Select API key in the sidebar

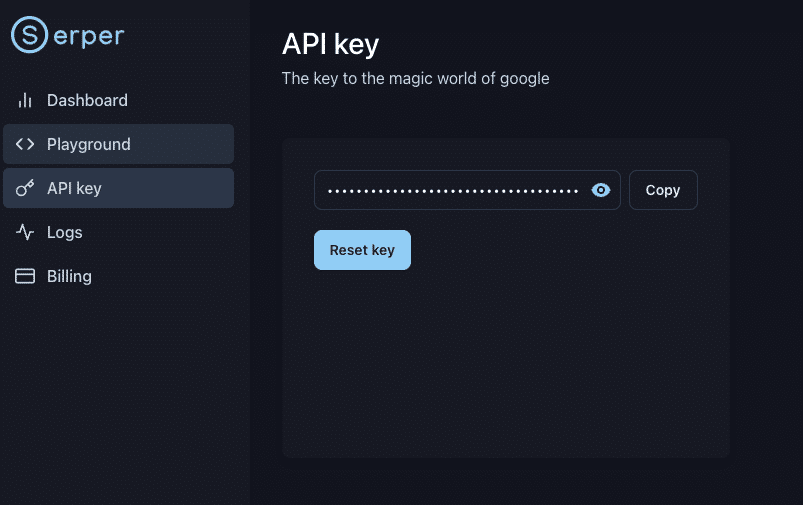[x=74, y=188]
